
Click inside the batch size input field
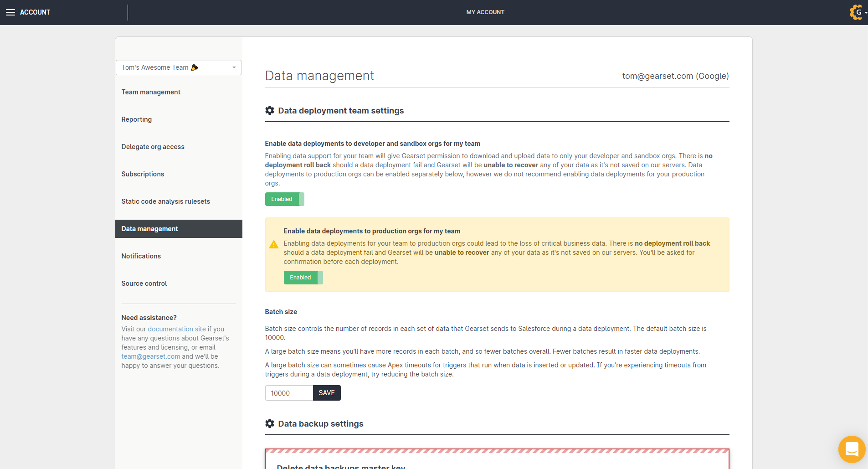tap(288, 392)
